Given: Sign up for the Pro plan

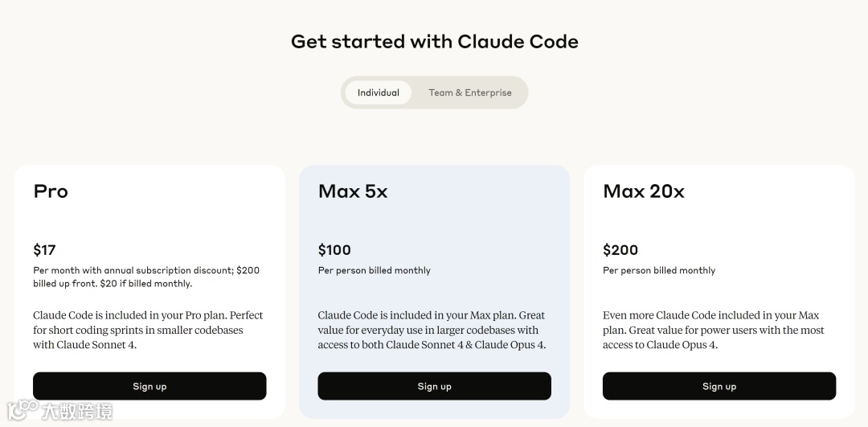Looking at the screenshot, I should click(149, 386).
